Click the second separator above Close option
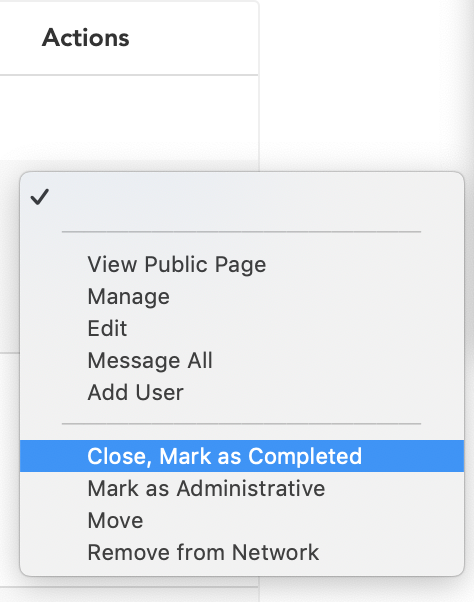Image resolution: width=474 pixels, height=602 pixels. (241, 424)
